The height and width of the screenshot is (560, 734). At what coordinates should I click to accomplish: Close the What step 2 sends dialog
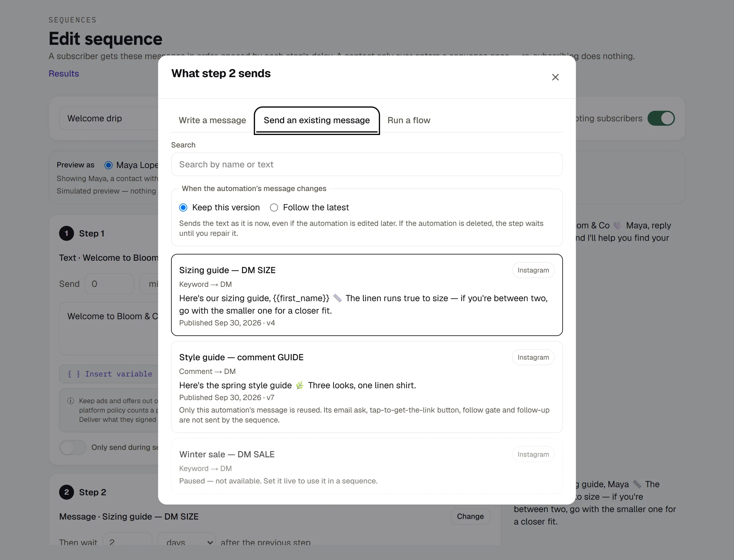tap(555, 77)
